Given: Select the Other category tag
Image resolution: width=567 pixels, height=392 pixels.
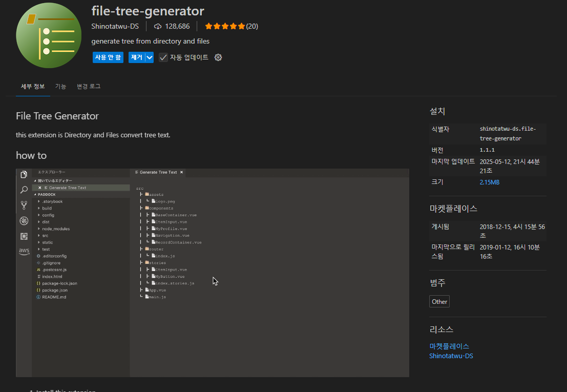Looking at the screenshot, I should click(x=439, y=302).
